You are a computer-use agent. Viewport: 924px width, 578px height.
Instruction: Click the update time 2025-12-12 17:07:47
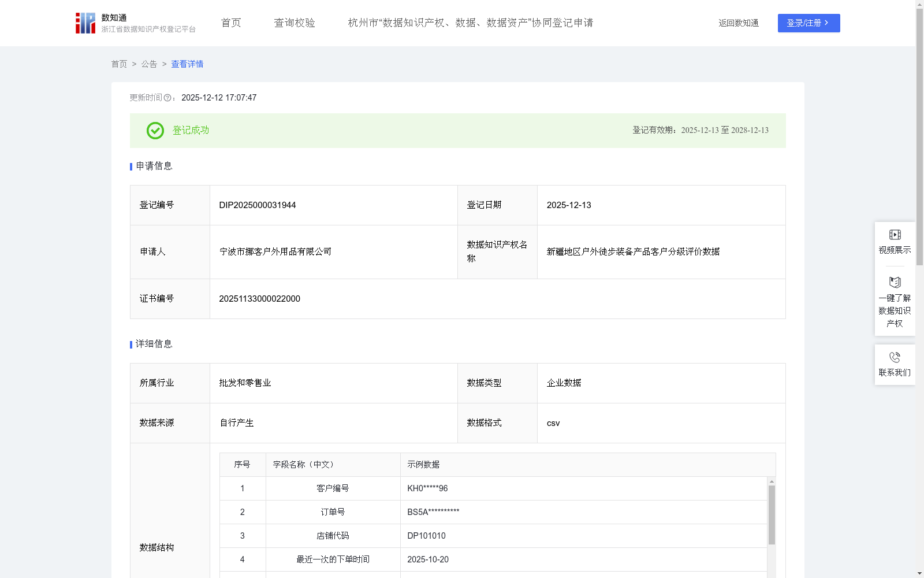tap(219, 98)
